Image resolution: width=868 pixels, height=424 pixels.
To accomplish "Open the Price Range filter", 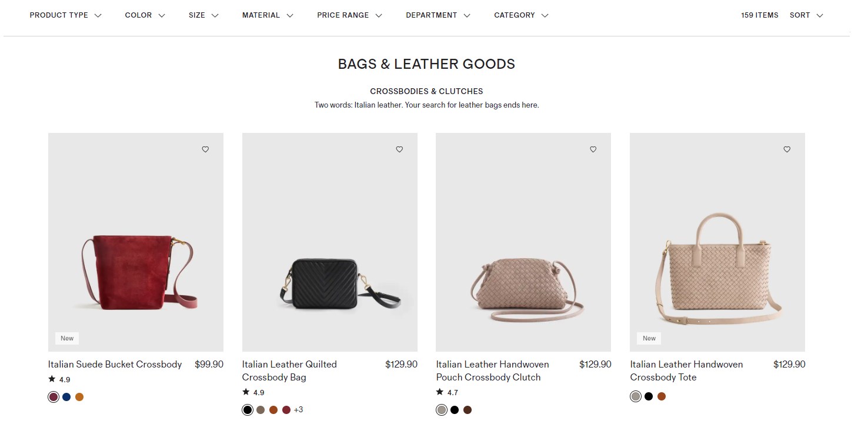I will click(349, 15).
